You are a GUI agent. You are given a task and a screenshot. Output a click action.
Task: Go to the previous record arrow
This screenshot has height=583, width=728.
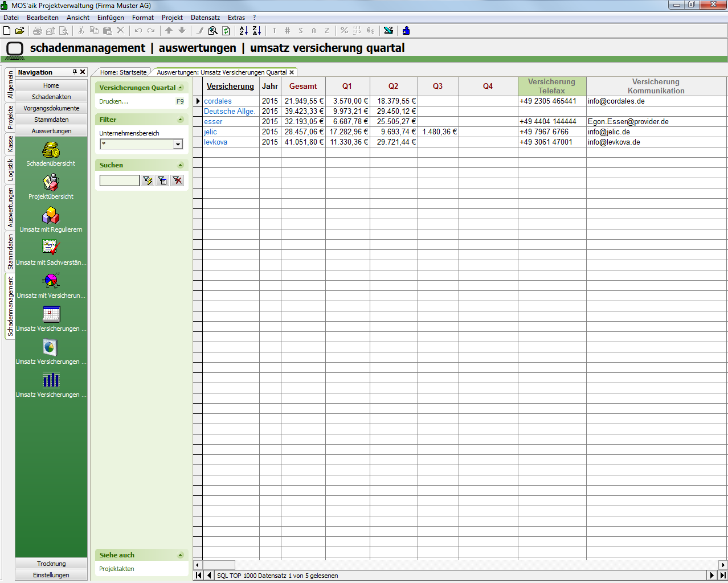pyautogui.click(x=209, y=576)
